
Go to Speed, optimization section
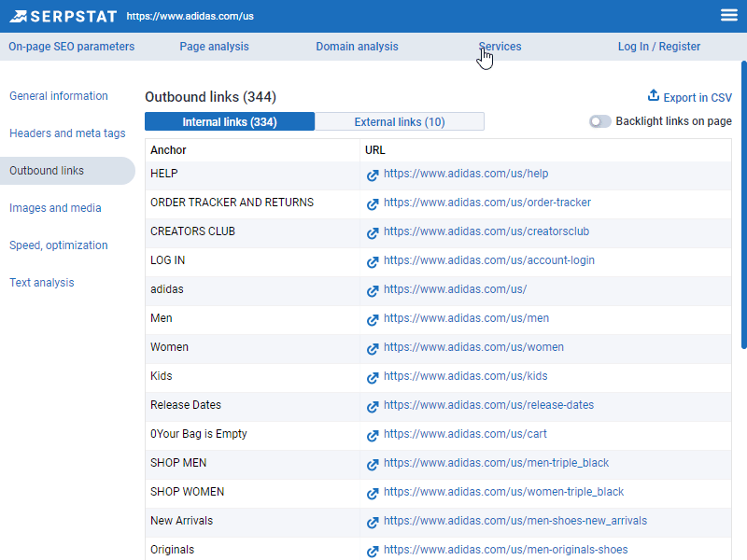(x=59, y=245)
